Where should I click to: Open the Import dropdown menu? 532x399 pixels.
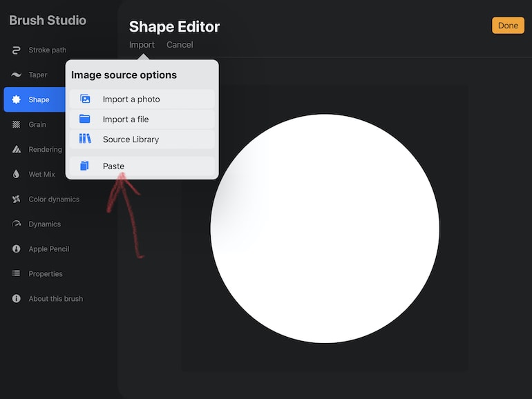142,45
